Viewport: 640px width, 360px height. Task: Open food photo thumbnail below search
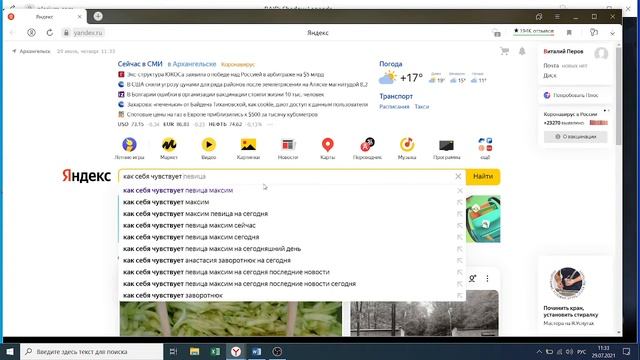[x=231, y=318]
